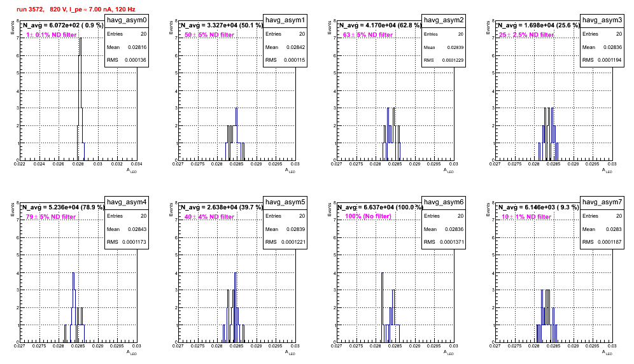Click Mean 0.02842 in havg_asym1 box
The image size is (634, 364).
click(x=285, y=47)
